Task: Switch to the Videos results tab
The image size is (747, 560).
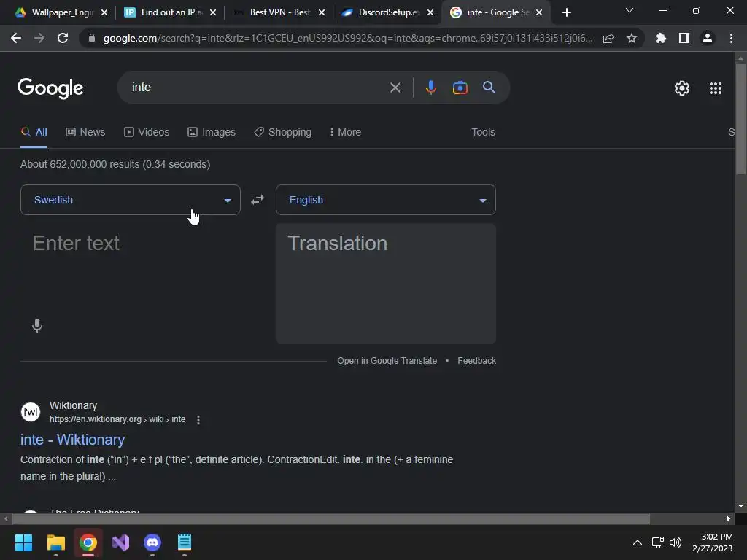Action: coord(147,133)
